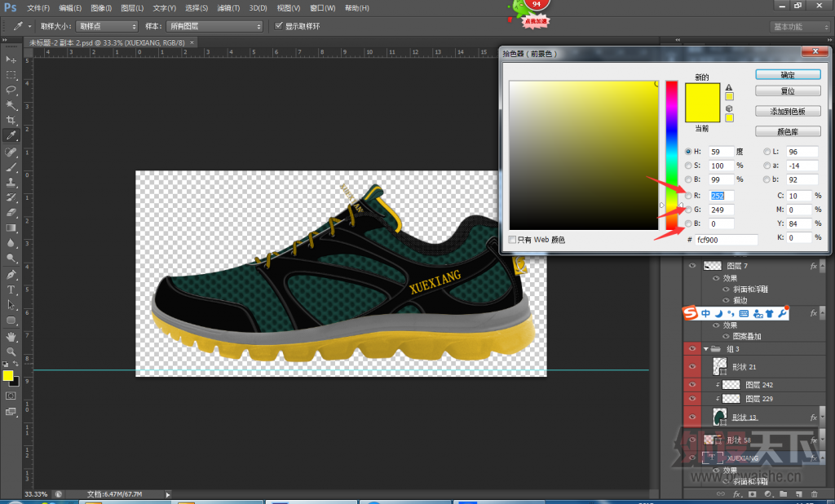Image resolution: width=835 pixels, height=504 pixels.
Task: Open the 文件(F) menu
Action: [38, 8]
